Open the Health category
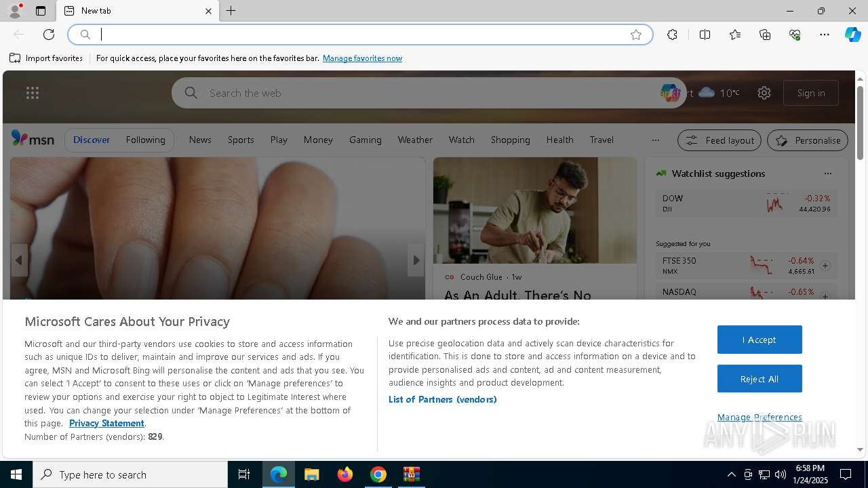 coord(559,140)
